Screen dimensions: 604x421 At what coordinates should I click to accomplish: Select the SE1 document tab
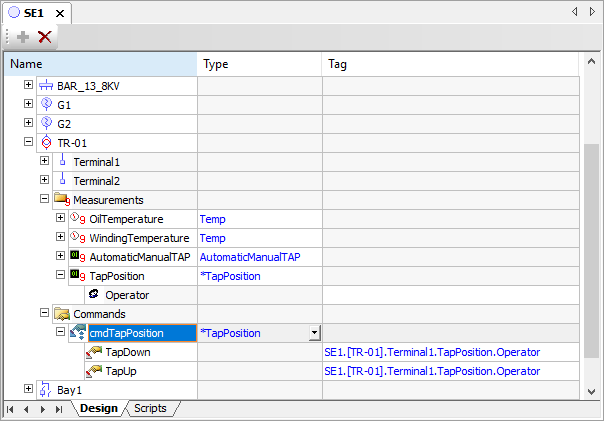33,13
